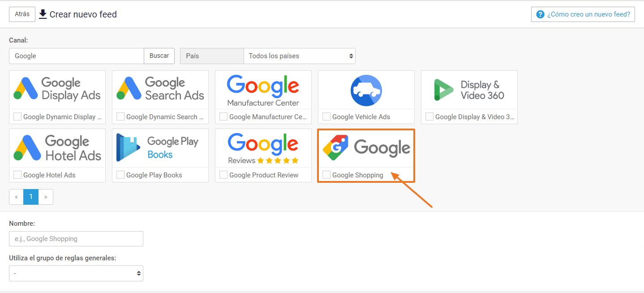
Task: Click the Buscar search button
Action: 159,56
